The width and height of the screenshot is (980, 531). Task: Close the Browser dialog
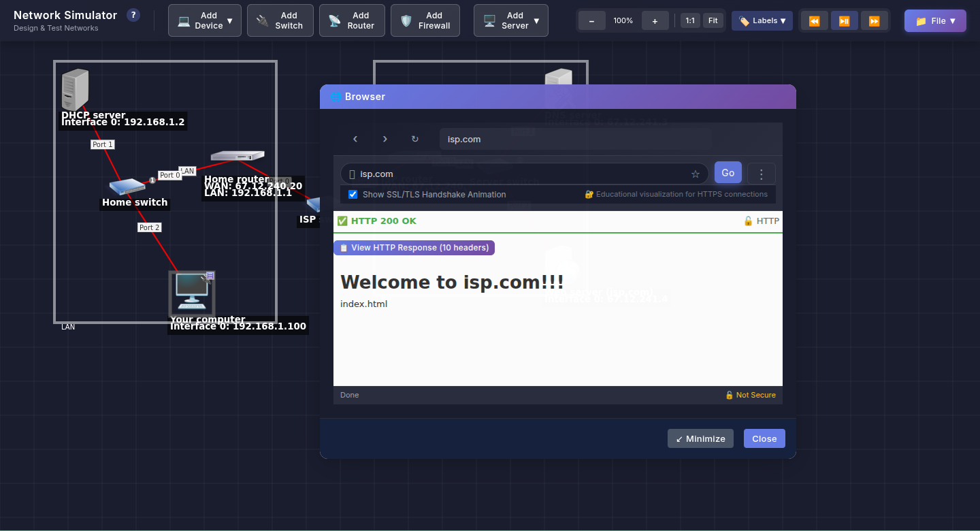click(x=764, y=438)
